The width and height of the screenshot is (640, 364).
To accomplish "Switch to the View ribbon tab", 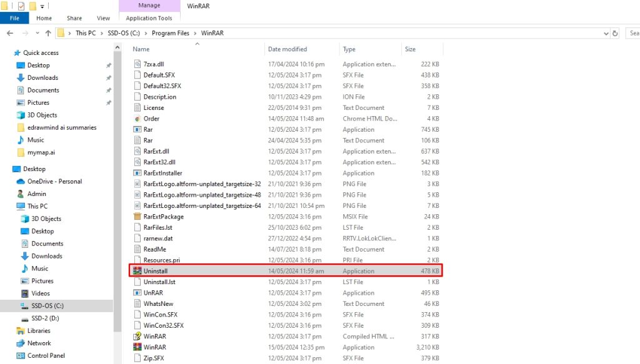I will [x=103, y=18].
